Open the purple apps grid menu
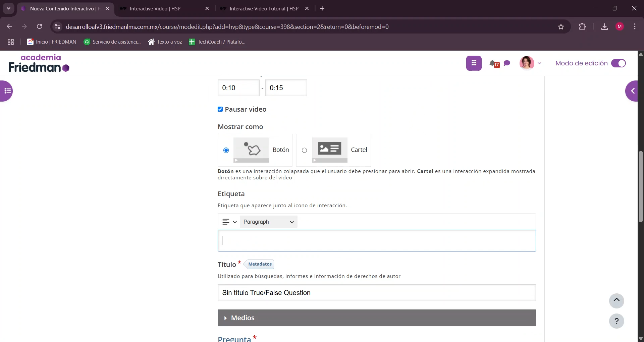 click(474, 63)
